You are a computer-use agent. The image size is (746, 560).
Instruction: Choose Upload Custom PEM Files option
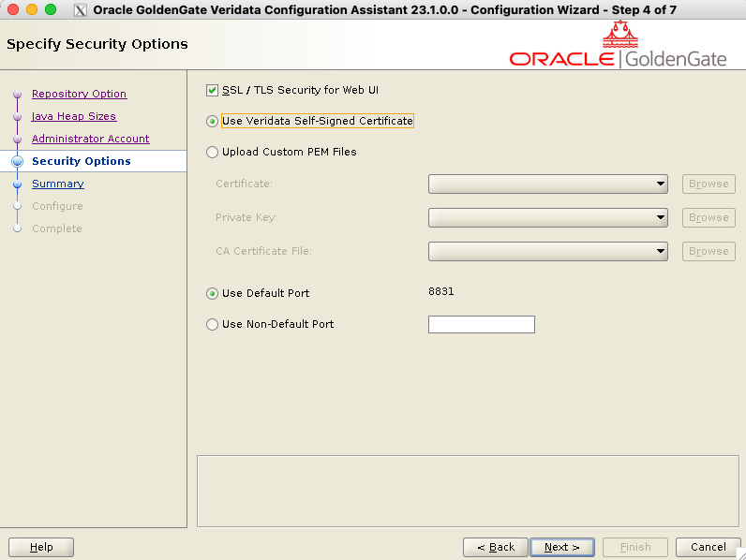[x=212, y=152]
